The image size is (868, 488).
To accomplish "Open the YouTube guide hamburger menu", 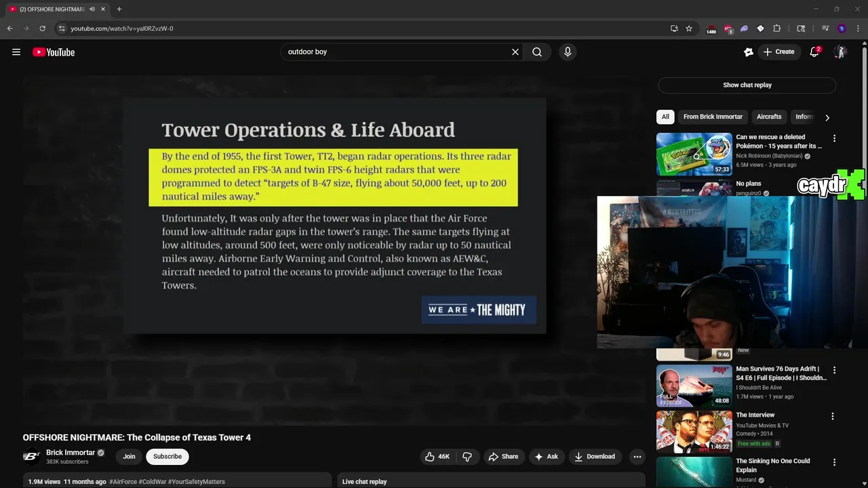I will pyautogui.click(x=16, y=52).
